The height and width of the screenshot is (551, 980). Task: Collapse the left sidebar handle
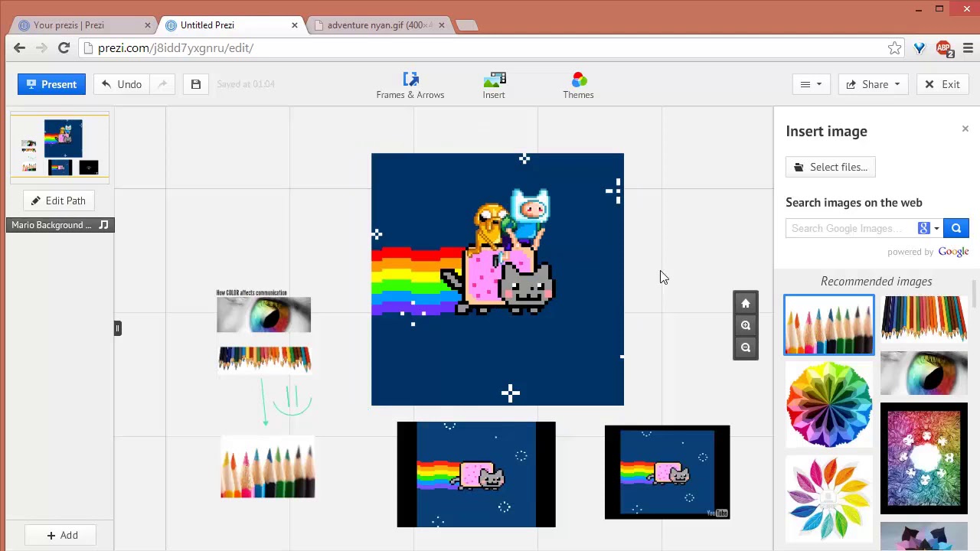click(x=117, y=328)
